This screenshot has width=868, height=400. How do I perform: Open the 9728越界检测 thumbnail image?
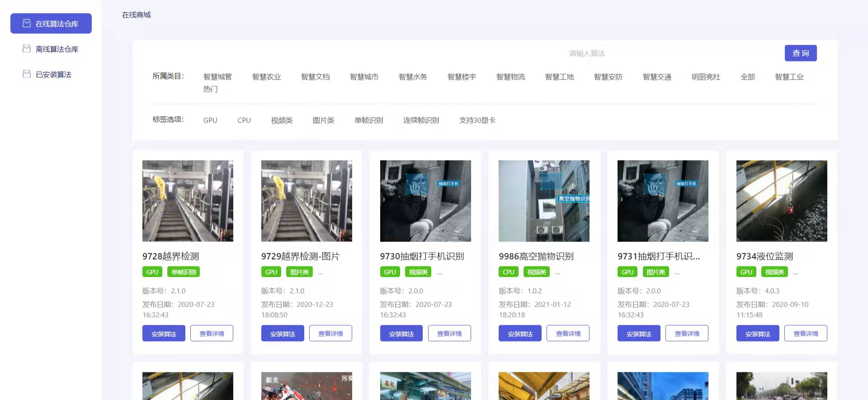[x=188, y=201]
